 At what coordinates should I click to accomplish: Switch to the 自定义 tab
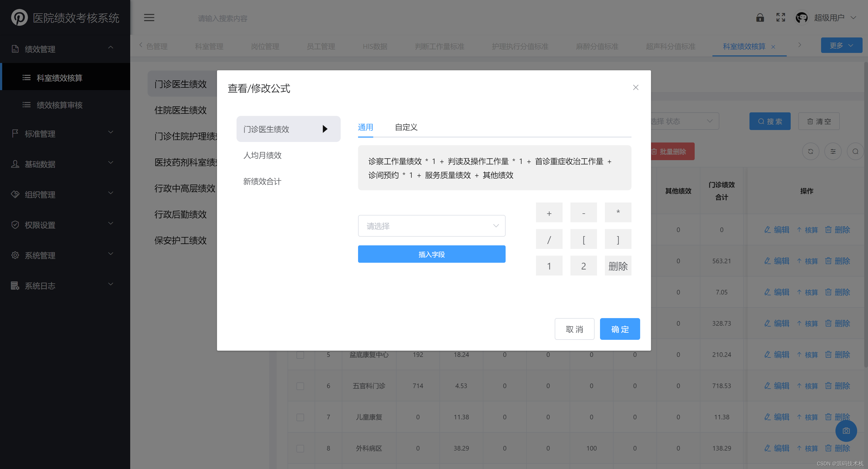click(x=406, y=127)
